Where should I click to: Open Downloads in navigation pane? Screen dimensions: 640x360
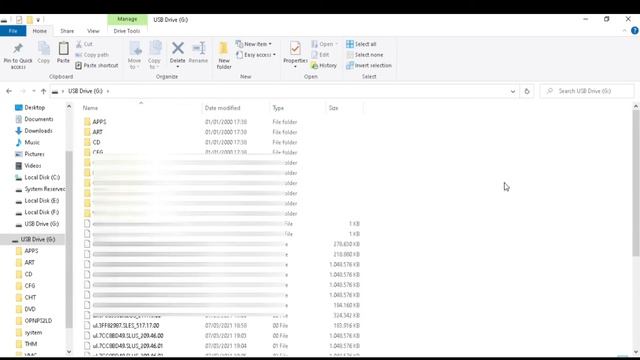point(38,131)
